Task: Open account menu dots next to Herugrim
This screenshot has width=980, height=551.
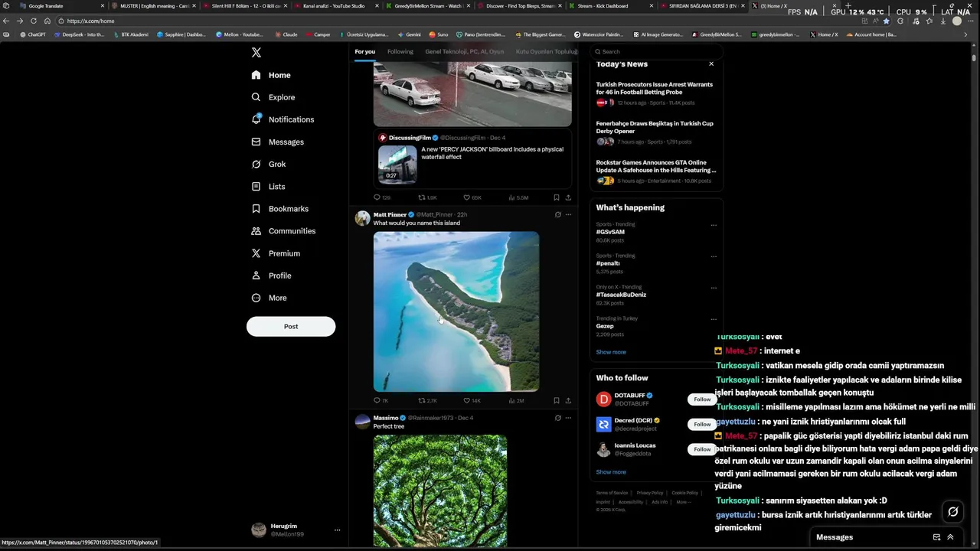Action: pos(337,530)
